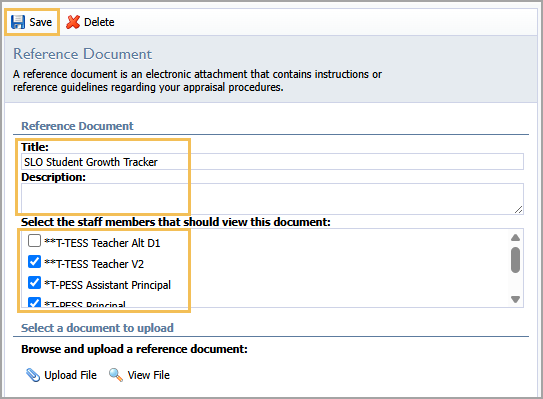Select the *T-PESS Assistant Principal label
Screen dimensions: 543x399
pos(107,285)
